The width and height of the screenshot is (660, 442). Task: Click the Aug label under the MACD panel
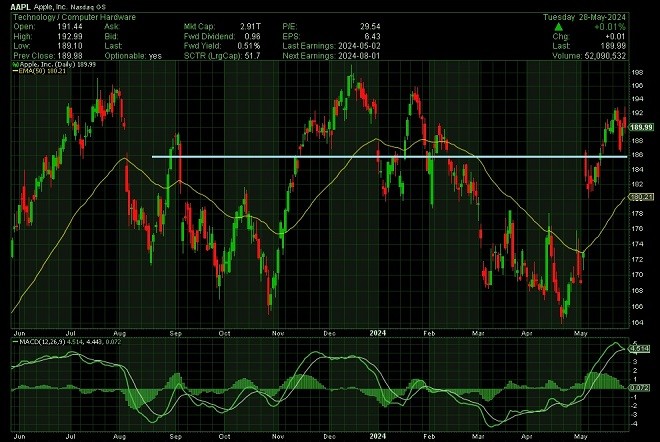[120, 437]
